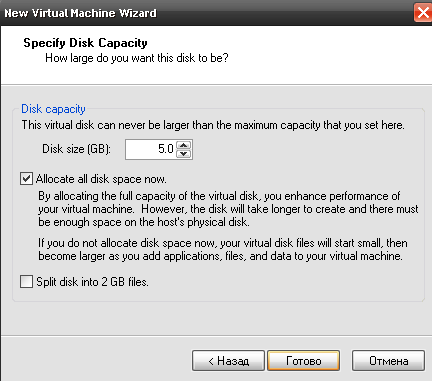Decrease disk size with the down arrow
Viewport: 432px width, 381px height.
point(184,154)
